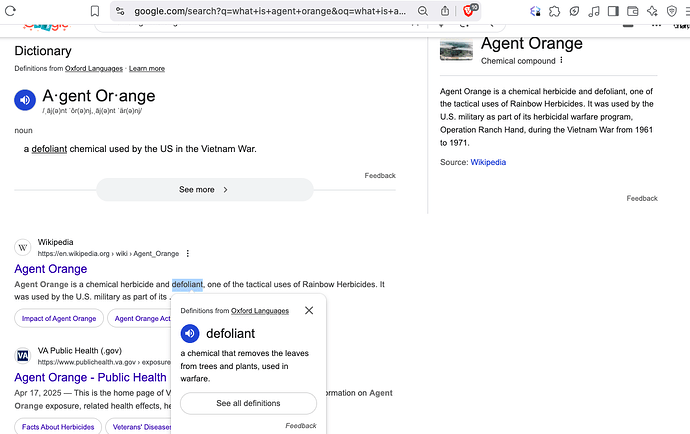
Task: Click the zoom-out magnifier icon in address bar
Action: point(423,11)
